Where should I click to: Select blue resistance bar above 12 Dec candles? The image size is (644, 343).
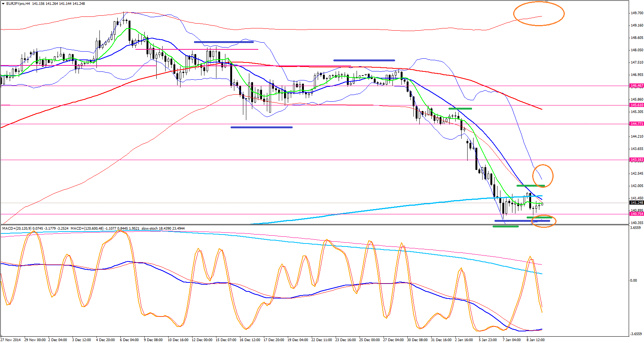point(224,42)
